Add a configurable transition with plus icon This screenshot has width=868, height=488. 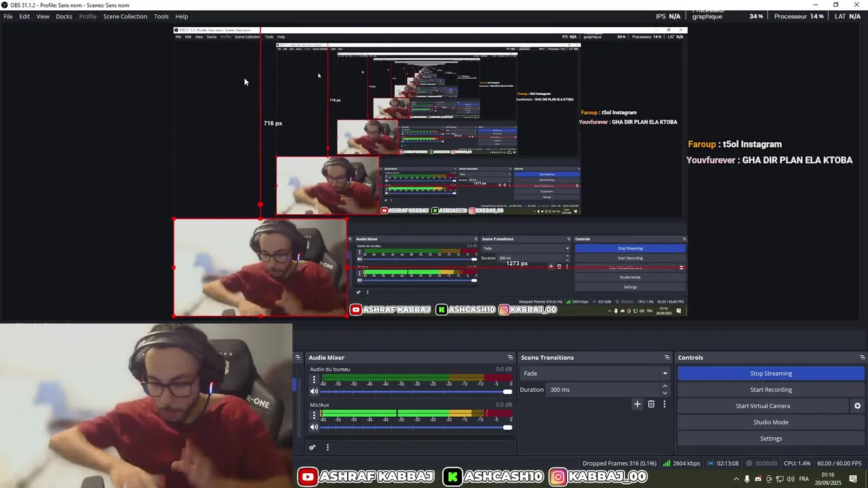pyautogui.click(x=637, y=404)
